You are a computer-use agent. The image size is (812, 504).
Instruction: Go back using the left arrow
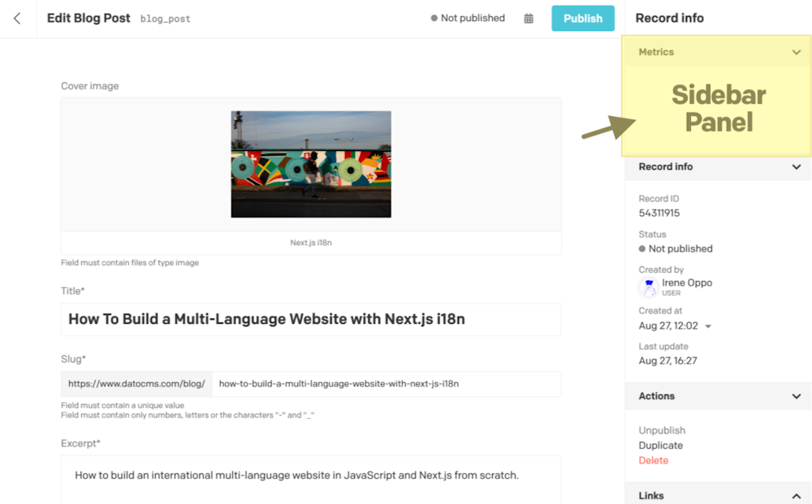point(17,19)
